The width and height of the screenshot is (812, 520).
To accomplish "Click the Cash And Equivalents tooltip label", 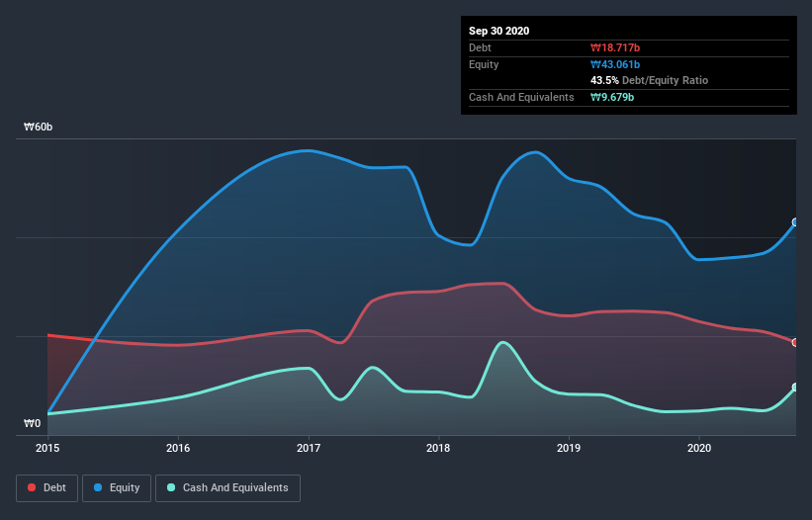I will [x=521, y=97].
